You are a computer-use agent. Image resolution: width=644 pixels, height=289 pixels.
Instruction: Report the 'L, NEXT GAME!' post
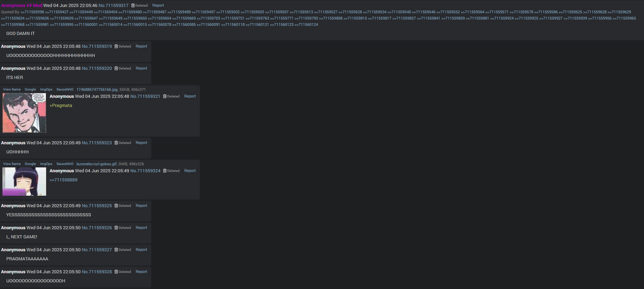(141, 228)
